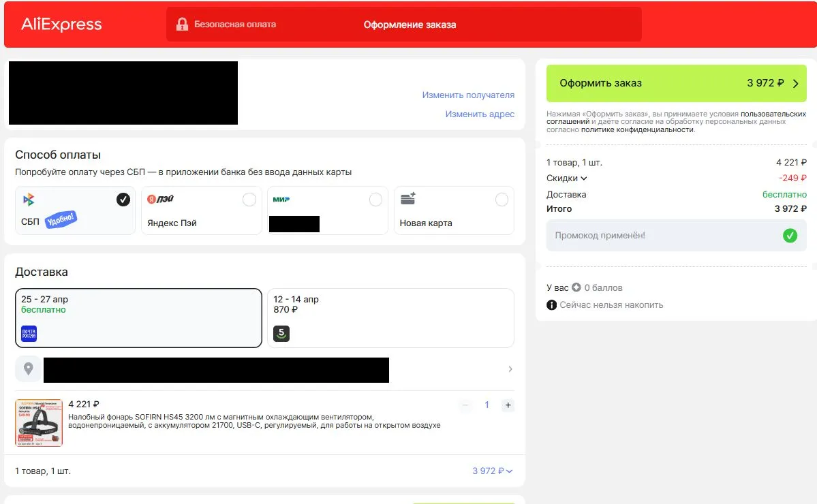Increase item quantity with plus button
The height and width of the screenshot is (504, 817).
pos(507,405)
